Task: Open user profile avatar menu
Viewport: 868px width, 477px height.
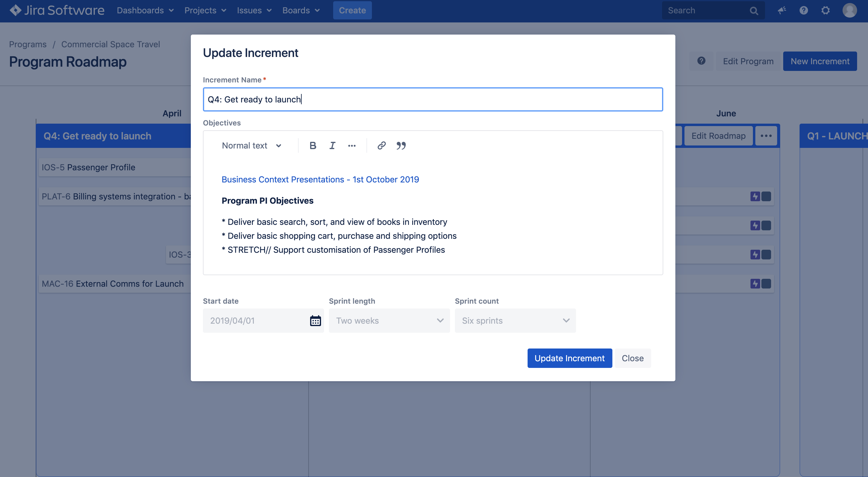Action: tap(850, 10)
